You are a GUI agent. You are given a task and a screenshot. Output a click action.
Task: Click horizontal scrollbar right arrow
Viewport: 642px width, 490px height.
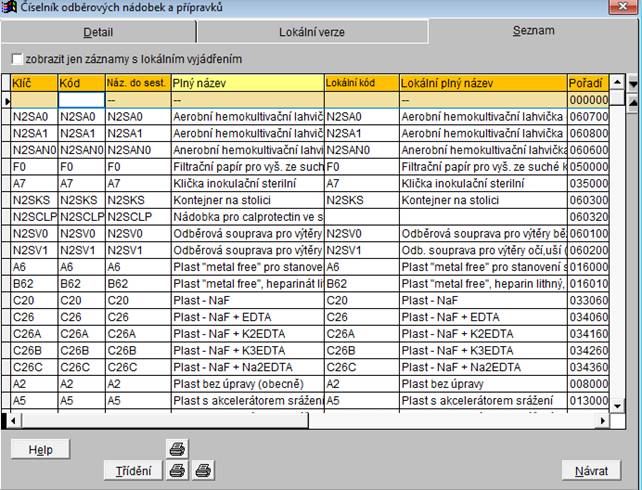[604, 420]
